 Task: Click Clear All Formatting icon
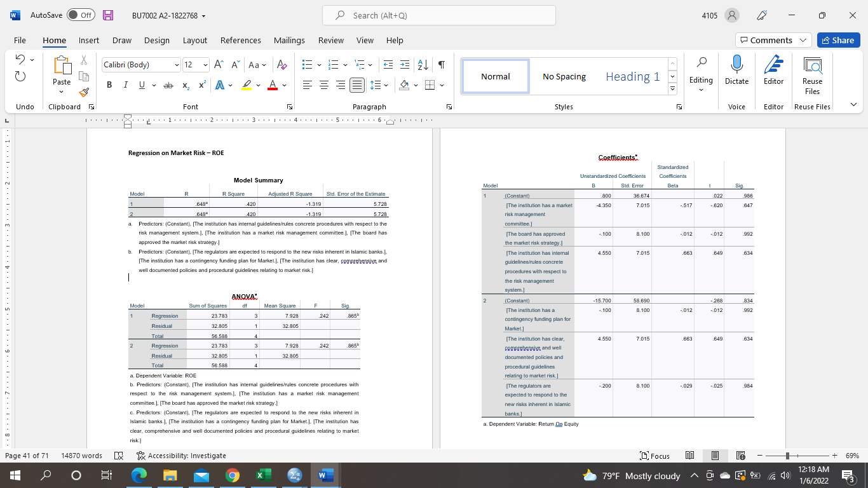point(283,65)
